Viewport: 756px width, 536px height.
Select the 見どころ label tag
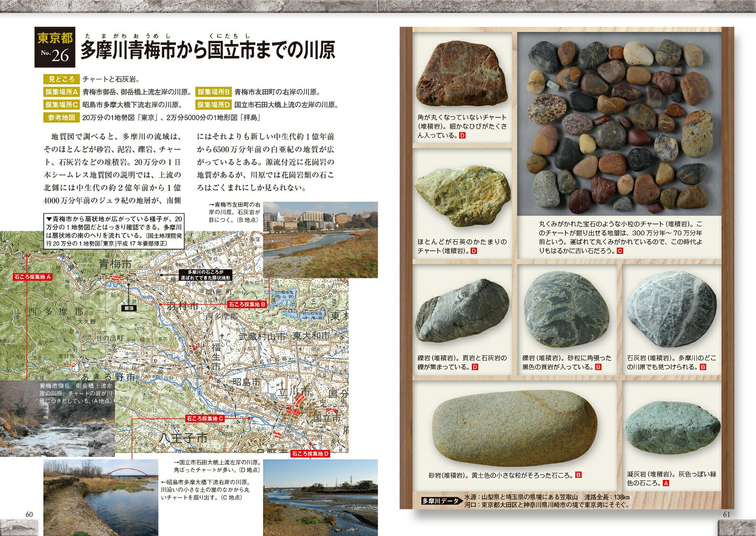tap(61, 79)
